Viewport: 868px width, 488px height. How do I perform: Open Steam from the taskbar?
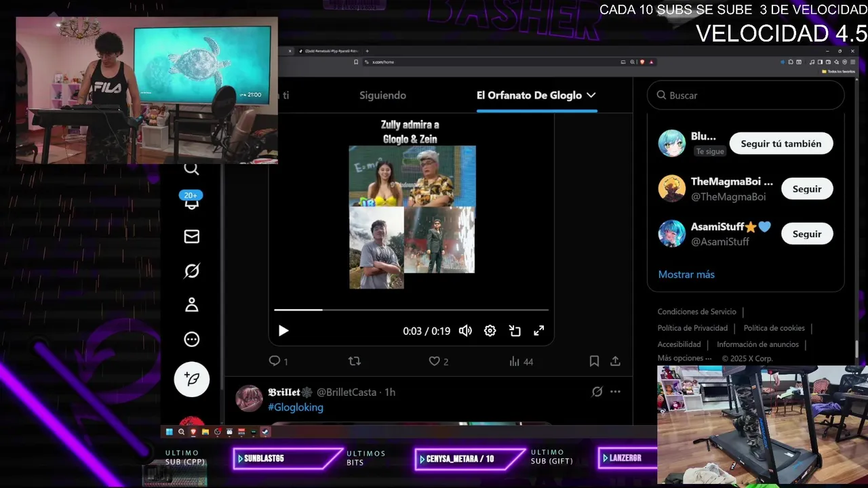265,432
